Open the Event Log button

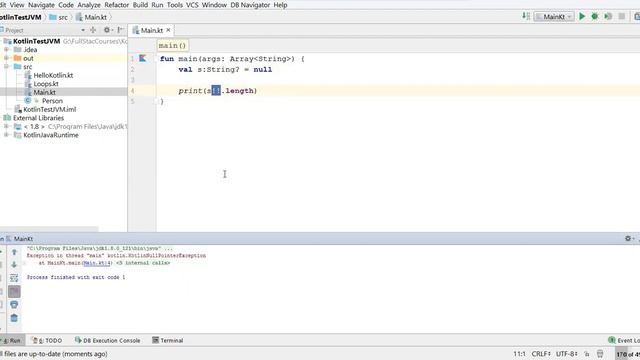coord(624,340)
